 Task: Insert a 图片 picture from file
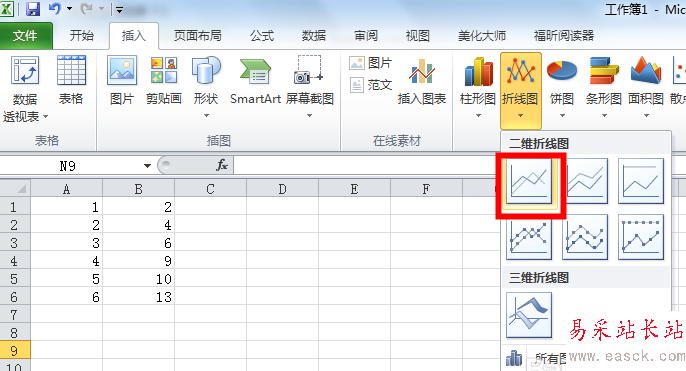pyautogui.click(x=122, y=80)
